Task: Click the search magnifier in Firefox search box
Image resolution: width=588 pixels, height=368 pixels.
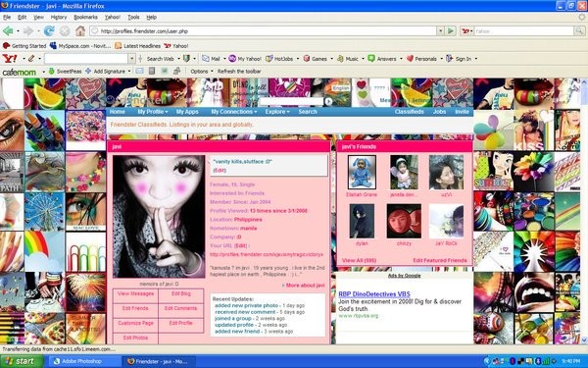Action: click(579, 31)
